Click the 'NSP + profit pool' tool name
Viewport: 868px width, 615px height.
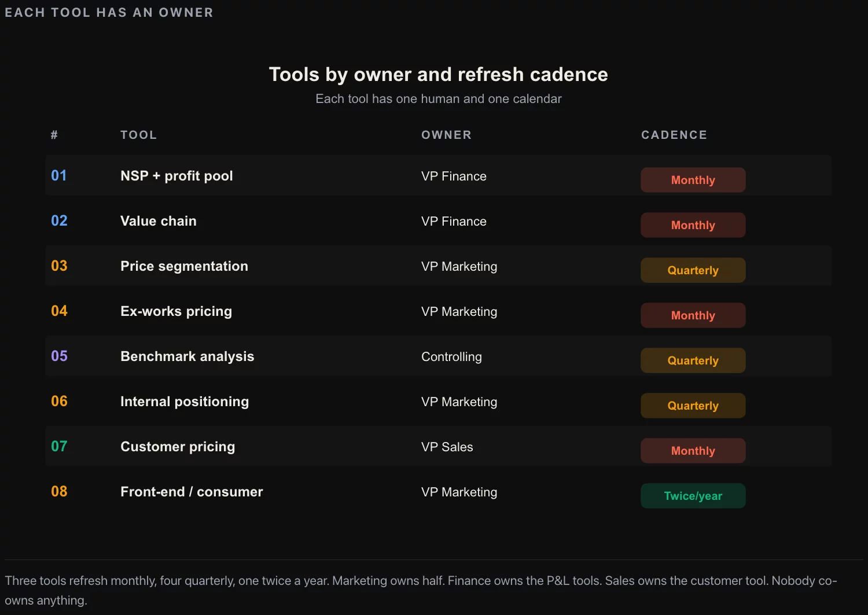coord(176,176)
